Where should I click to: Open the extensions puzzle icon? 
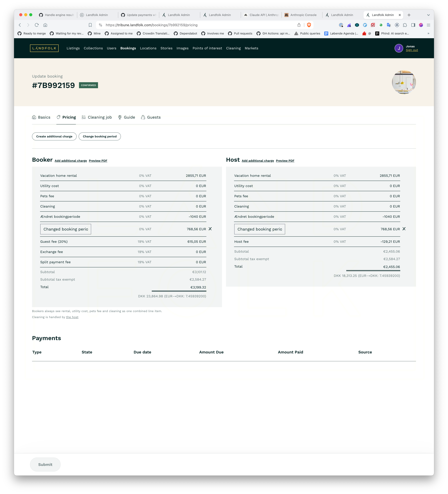tap(405, 25)
